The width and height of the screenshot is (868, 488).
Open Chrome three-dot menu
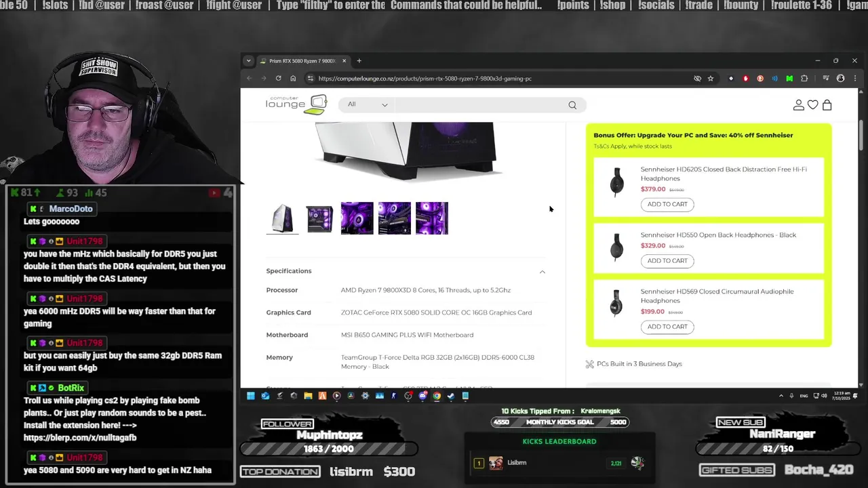tap(854, 79)
